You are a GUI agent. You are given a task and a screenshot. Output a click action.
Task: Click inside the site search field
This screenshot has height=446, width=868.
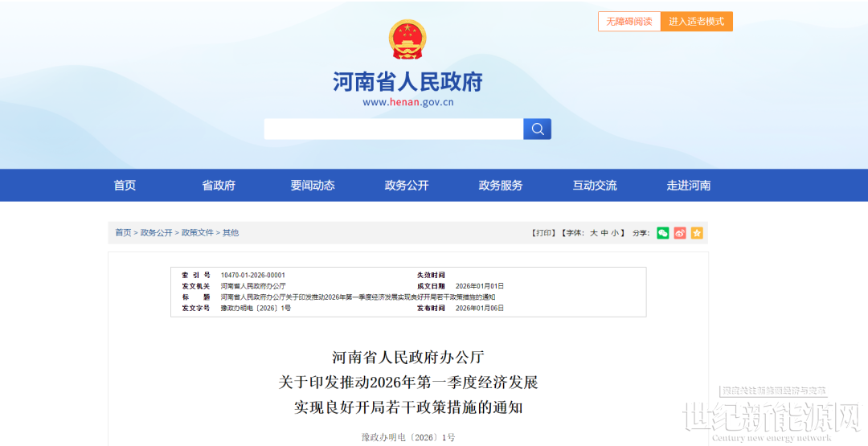pos(393,129)
